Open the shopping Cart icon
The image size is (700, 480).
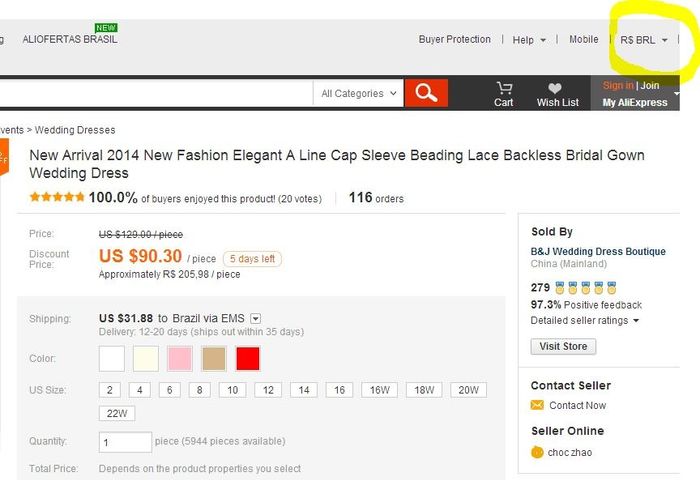pyautogui.click(x=504, y=88)
